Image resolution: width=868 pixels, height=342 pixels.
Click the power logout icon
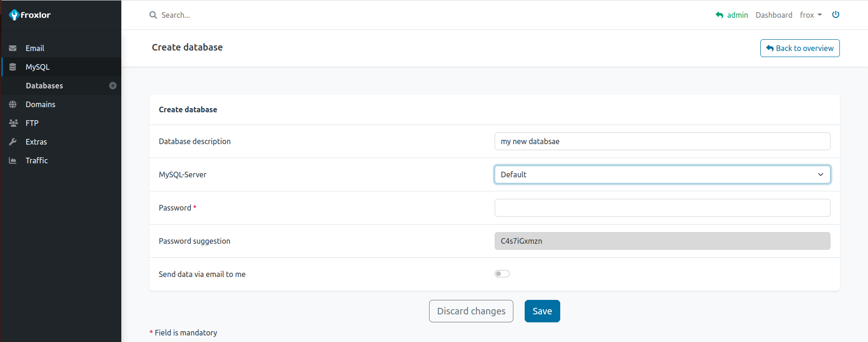coord(836,15)
